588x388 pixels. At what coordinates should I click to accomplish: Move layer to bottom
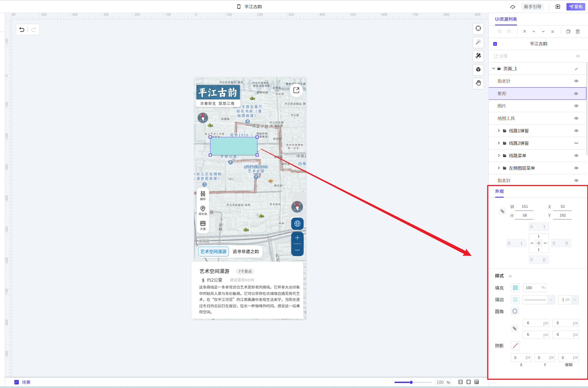[x=553, y=32]
